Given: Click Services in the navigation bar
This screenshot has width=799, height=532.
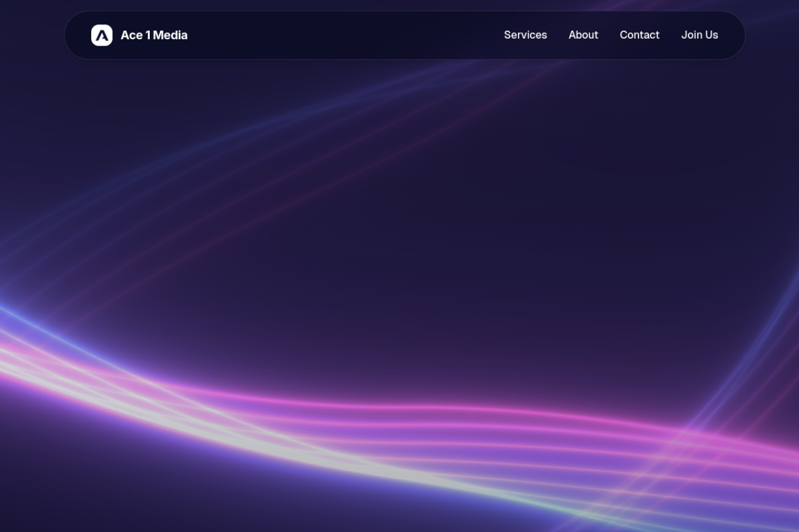Looking at the screenshot, I should click(525, 35).
